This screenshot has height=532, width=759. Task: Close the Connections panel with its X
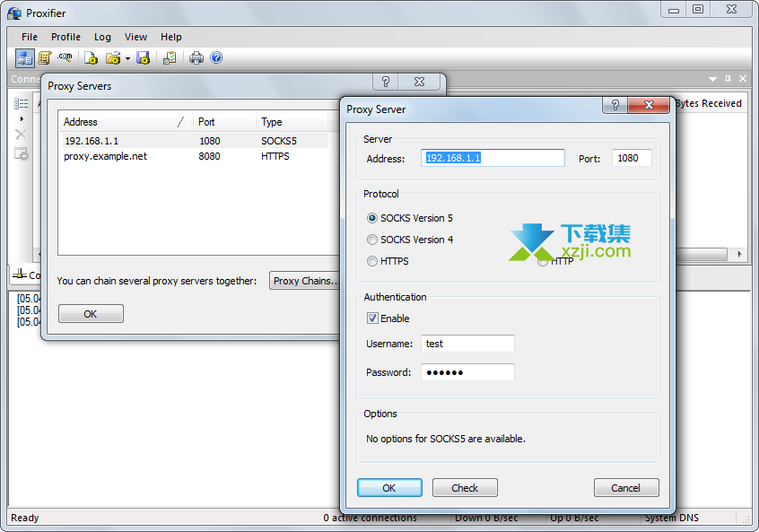[743, 78]
